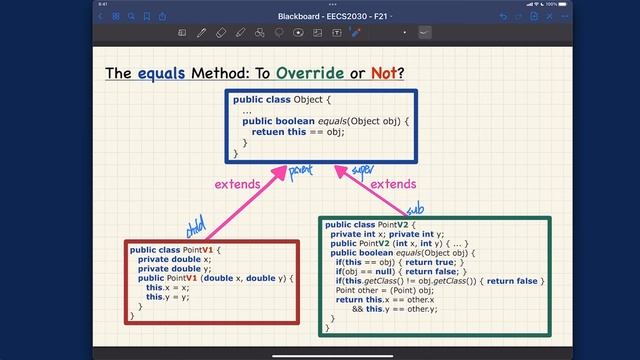Click the handwritten "parent" annotation
Viewport: 640px width, 360px height.
[x=301, y=171]
